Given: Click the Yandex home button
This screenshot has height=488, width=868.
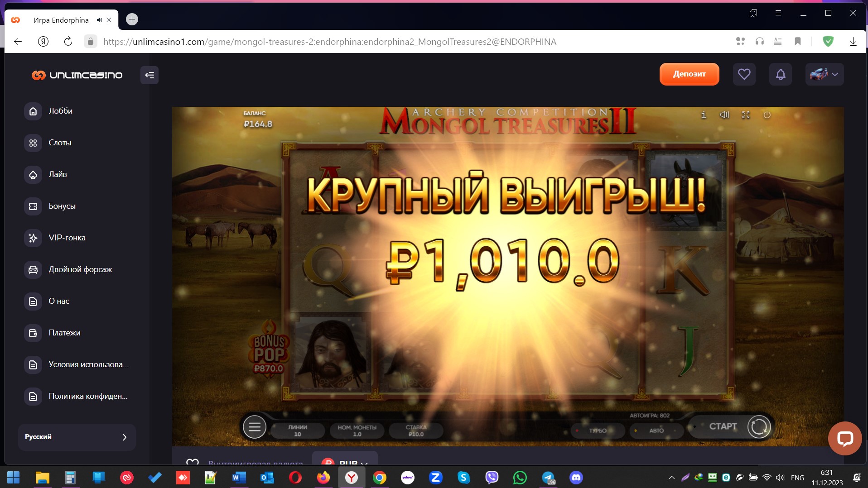Looking at the screenshot, I should coord(43,42).
